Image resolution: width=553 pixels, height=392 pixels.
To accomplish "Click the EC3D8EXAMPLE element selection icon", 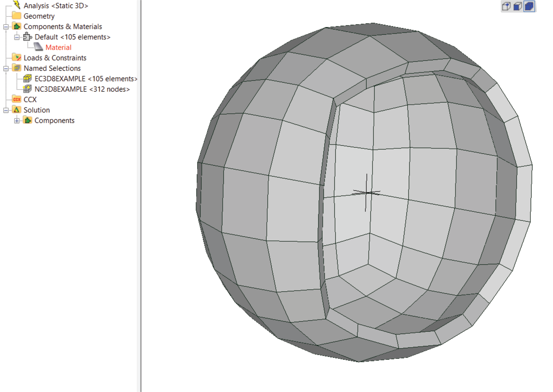I will pyautogui.click(x=27, y=78).
